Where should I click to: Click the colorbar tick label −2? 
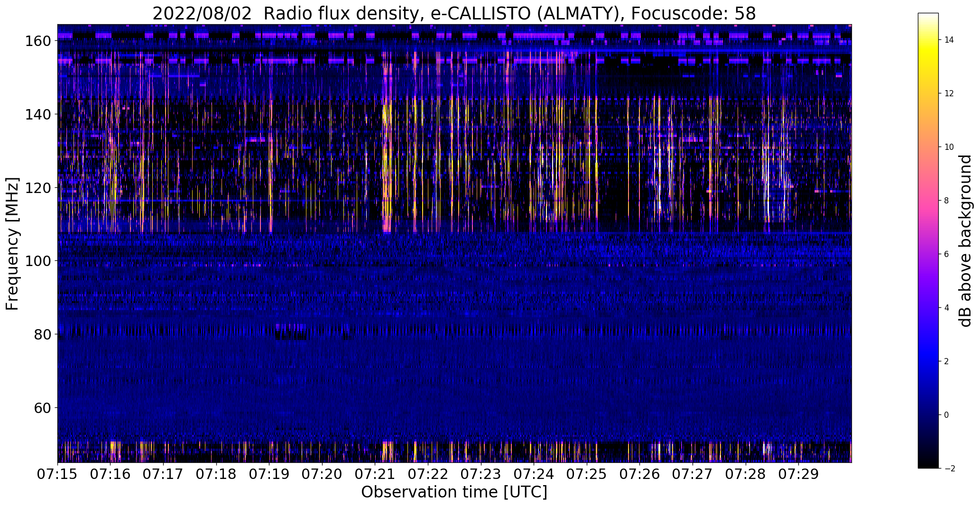(949, 469)
